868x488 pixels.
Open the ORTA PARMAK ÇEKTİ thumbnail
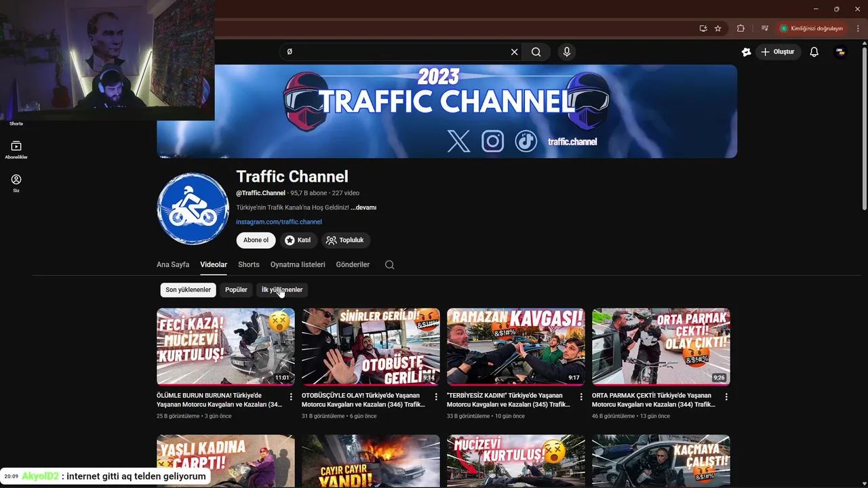661,347
